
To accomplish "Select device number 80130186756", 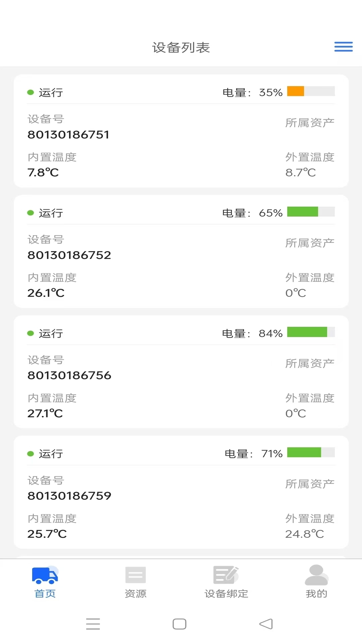I will pos(69,375).
